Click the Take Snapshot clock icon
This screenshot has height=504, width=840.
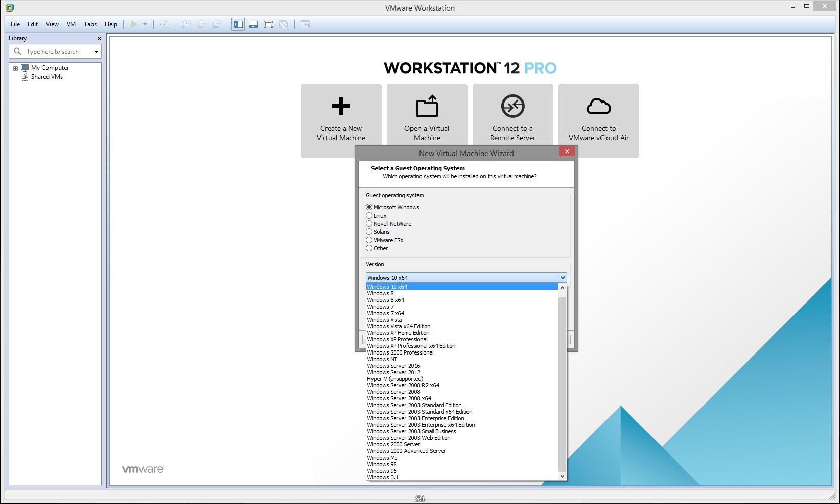click(x=186, y=24)
